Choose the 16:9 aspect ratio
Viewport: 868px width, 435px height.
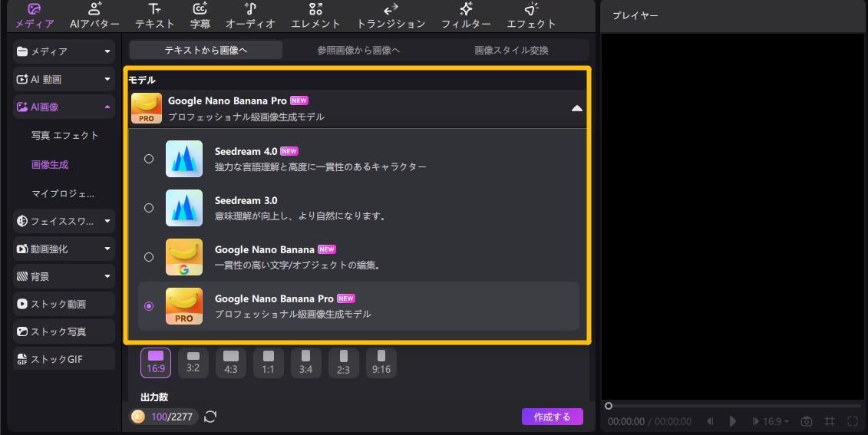(x=156, y=362)
